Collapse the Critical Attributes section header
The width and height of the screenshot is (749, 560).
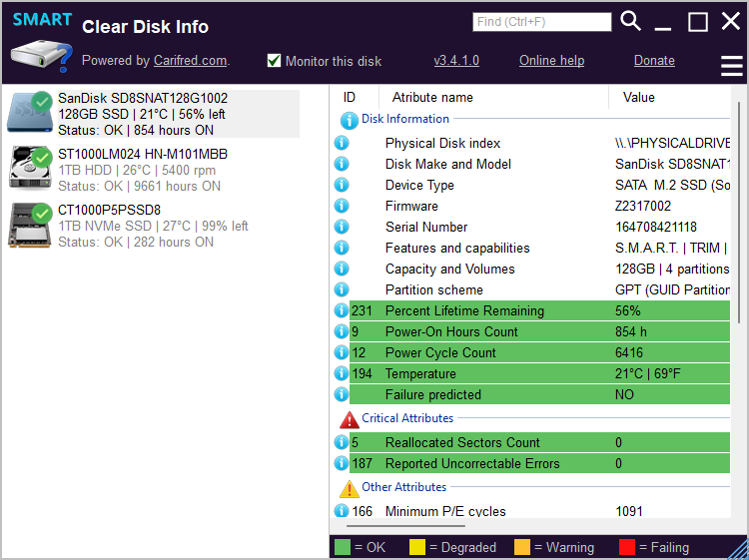pos(407,417)
